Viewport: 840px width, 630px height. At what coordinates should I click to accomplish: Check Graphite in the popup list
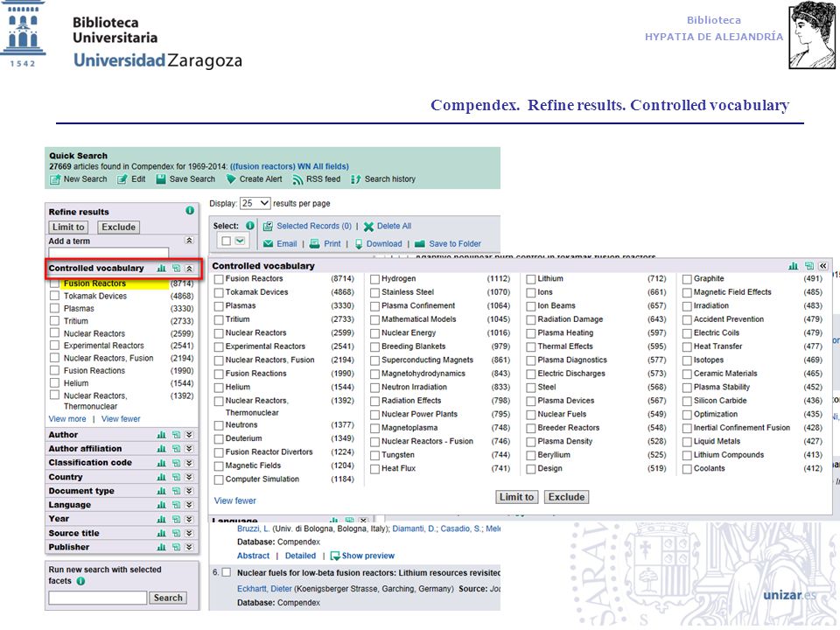688,279
